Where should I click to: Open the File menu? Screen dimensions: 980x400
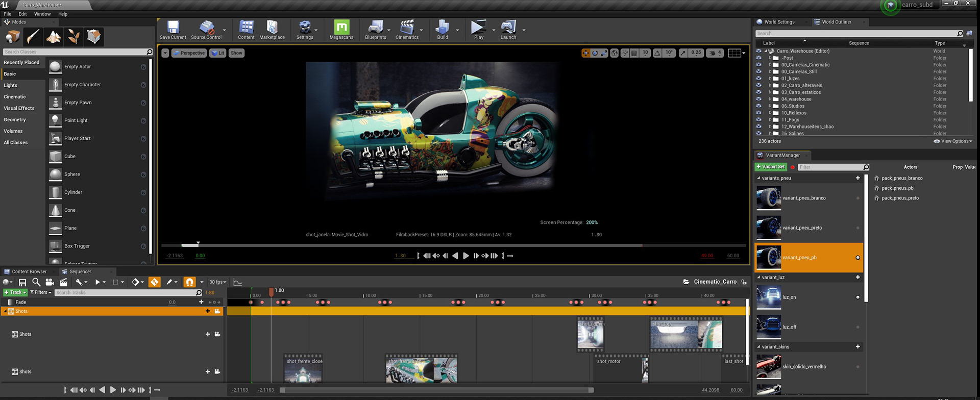8,14
